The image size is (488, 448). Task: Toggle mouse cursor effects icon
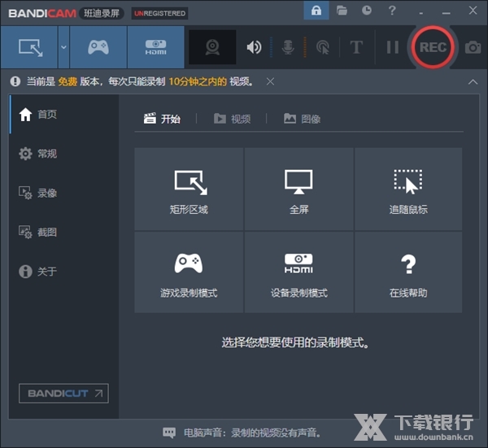pyautogui.click(x=323, y=47)
